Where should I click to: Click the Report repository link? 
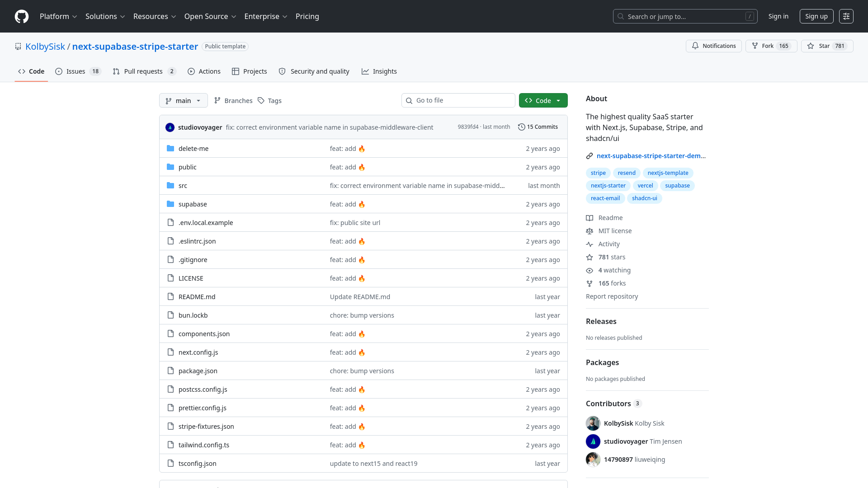tap(612, 296)
